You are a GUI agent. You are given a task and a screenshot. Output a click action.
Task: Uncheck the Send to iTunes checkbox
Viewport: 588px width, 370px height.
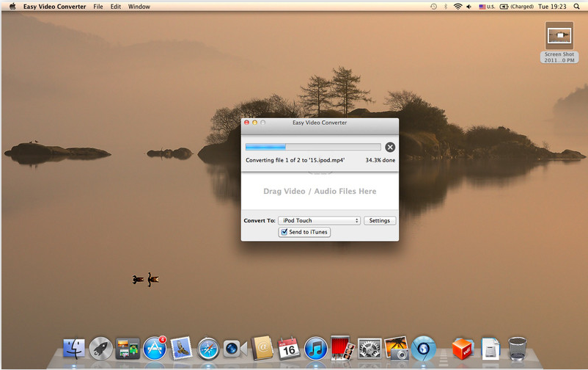pyautogui.click(x=284, y=232)
